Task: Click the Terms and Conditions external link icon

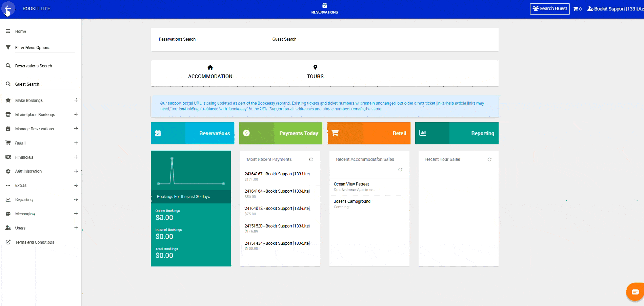Action: (8, 242)
